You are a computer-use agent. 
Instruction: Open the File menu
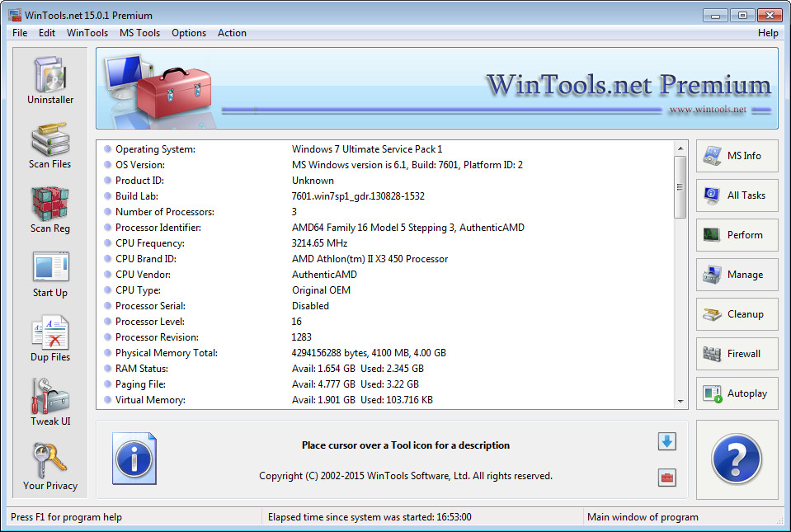coord(20,33)
